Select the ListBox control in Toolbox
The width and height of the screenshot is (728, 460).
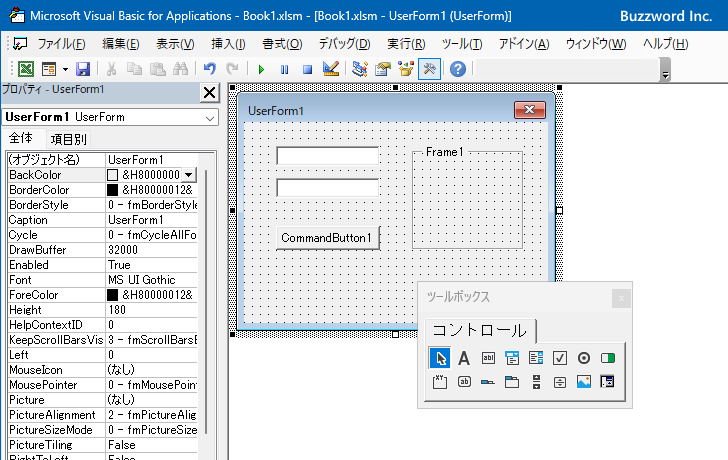536,358
